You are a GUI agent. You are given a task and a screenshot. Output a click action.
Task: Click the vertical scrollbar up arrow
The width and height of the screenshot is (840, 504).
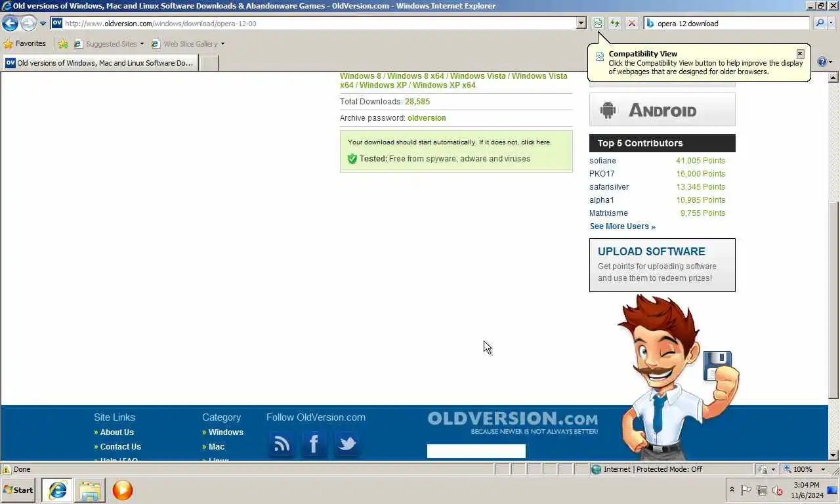pos(833,77)
